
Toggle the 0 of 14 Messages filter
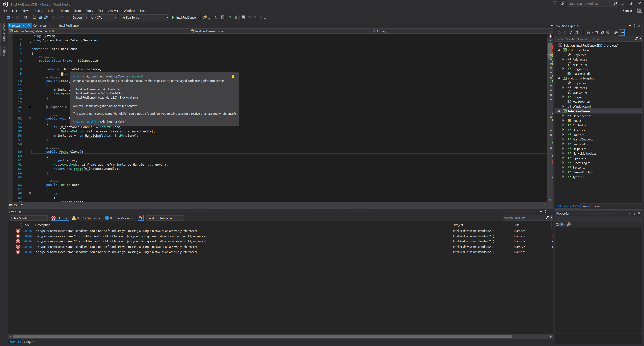(119, 218)
